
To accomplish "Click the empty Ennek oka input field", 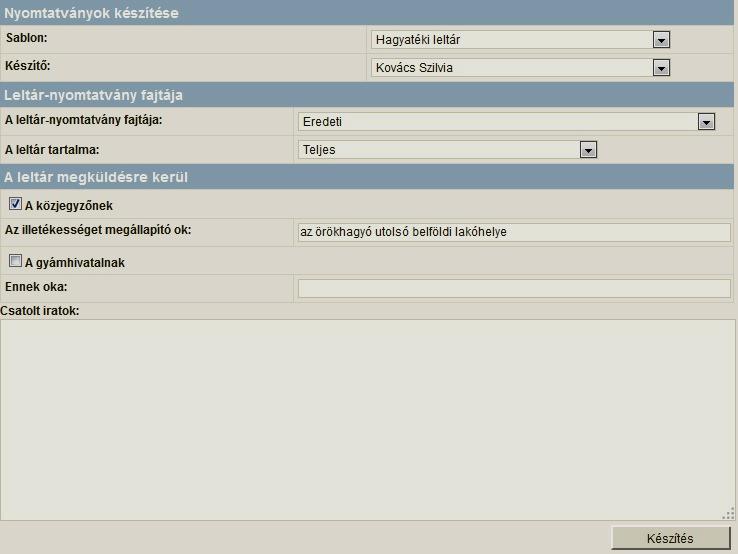I will coord(514,289).
